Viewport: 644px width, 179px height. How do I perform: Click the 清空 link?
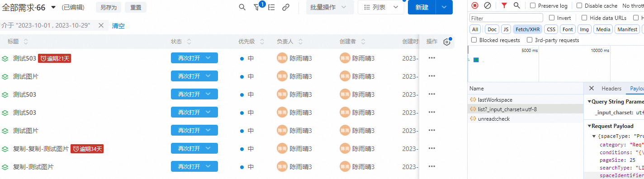coord(118,26)
